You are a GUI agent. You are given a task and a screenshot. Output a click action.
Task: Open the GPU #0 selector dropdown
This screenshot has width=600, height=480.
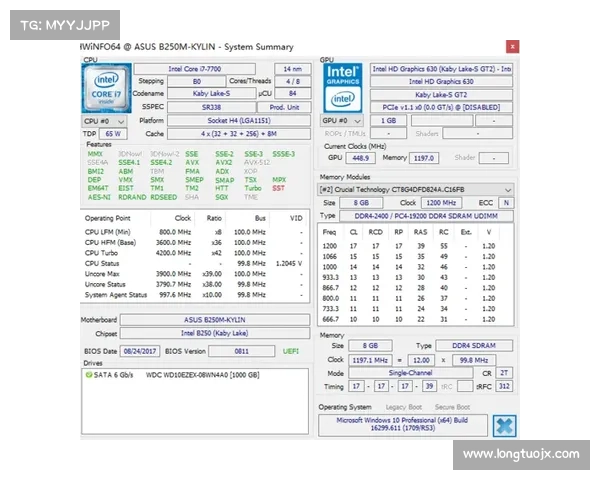(x=344, y=120)
